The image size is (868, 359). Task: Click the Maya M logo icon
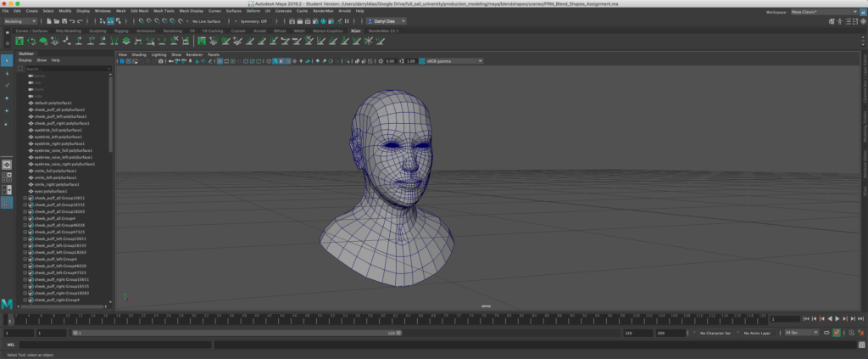(x=7, y=304)
